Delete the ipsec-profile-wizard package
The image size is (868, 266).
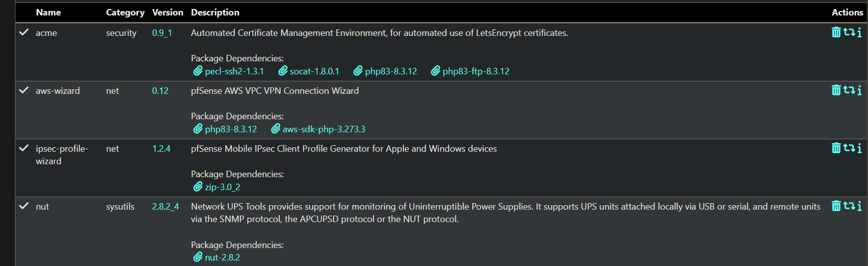click(x=836, y=148)
